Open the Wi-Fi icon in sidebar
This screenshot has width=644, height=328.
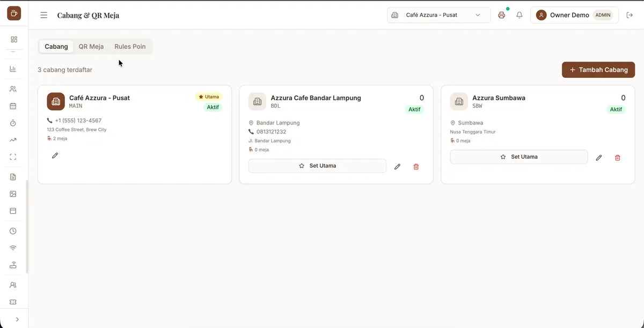[x=13, y=248]
